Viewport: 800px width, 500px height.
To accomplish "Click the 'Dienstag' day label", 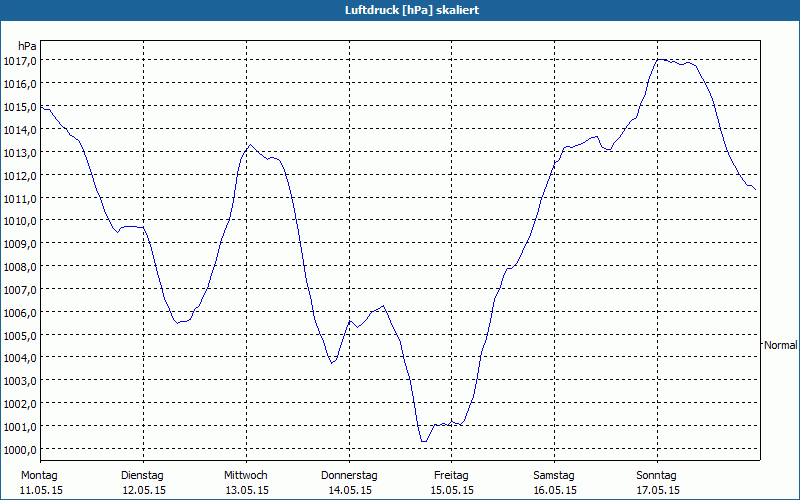I will pos(142,476).
